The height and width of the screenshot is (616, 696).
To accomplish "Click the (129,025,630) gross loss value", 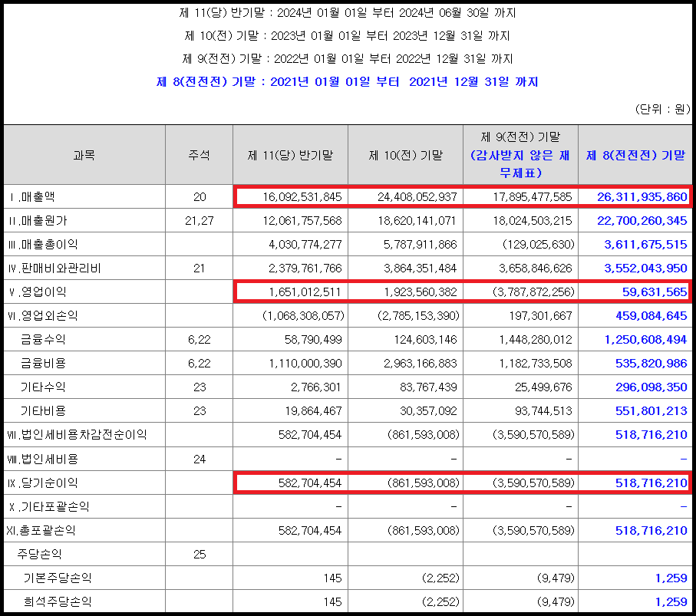I will 539,245.
